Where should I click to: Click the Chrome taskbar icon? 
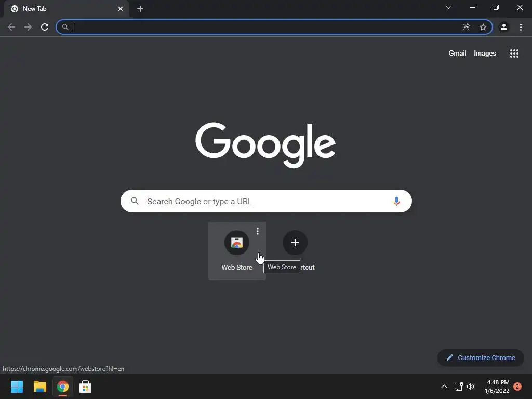pyautogui.click(x=62, y=387)
